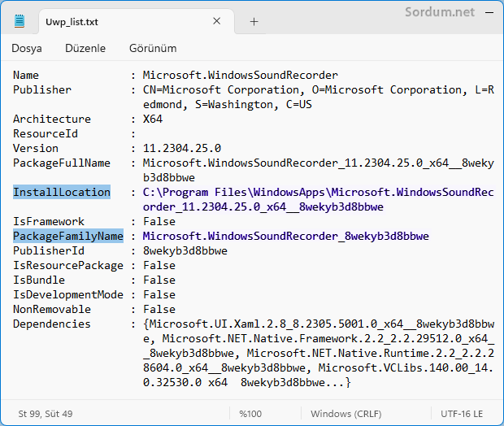Click the PublisherId value 8wekyb3d8bbwe
Viewport: 504px width, 426px height.
coord(185,250)
